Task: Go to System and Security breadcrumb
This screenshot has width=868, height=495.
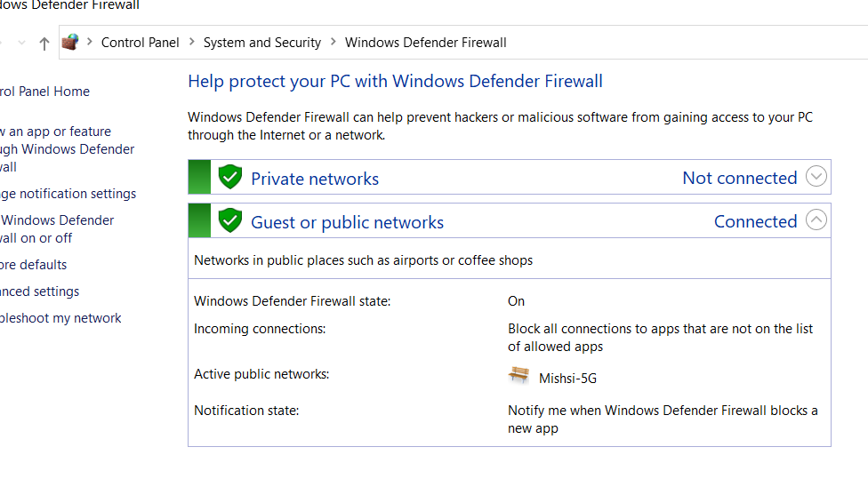Action: pos(261,43)
